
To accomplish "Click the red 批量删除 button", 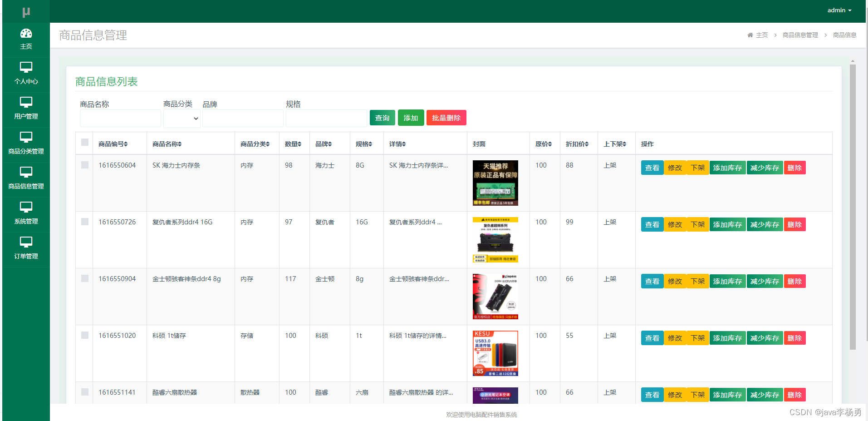I will pyautogui.click(x=446, y=118).
